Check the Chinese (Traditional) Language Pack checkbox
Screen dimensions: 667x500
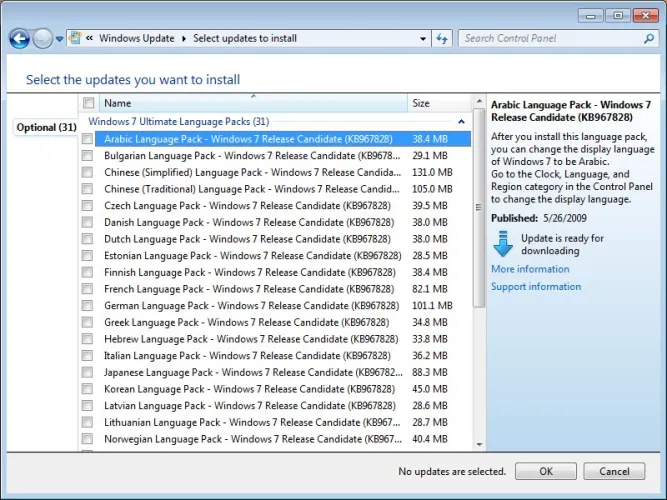point(87,189)
